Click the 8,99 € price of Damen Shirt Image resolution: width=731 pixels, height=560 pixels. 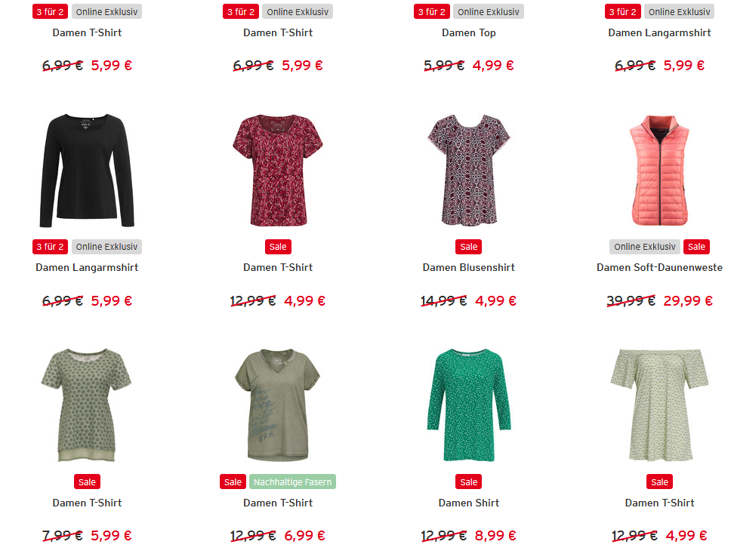click(x=495, y=536)
